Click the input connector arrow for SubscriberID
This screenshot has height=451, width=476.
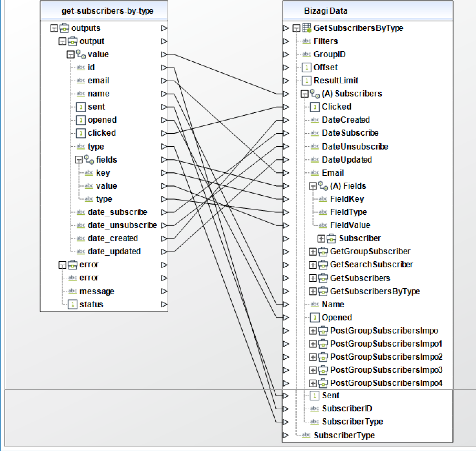(x=286, y=409)
